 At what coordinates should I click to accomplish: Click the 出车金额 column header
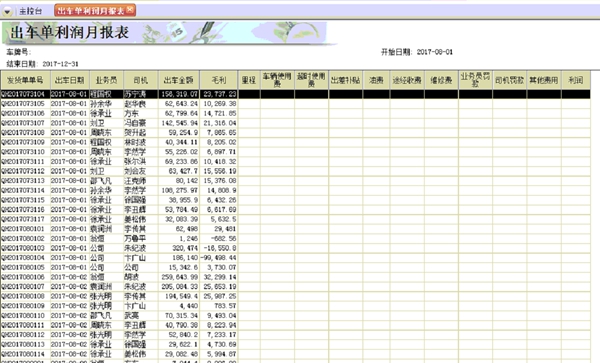coord(179,80)
